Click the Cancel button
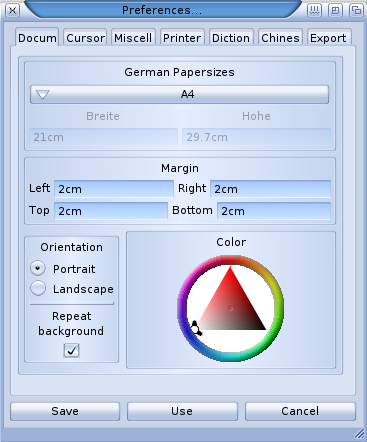The image size is (367, 442). tap(300, 411)
